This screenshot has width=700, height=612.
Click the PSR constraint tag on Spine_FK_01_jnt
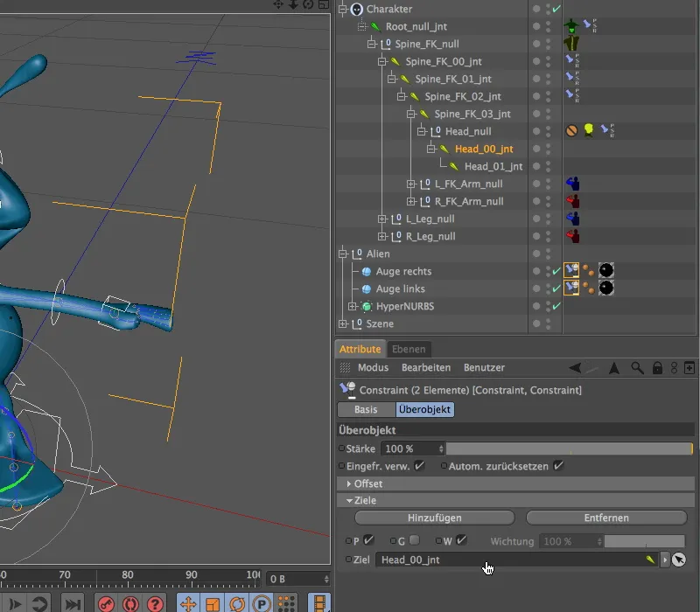572,78
